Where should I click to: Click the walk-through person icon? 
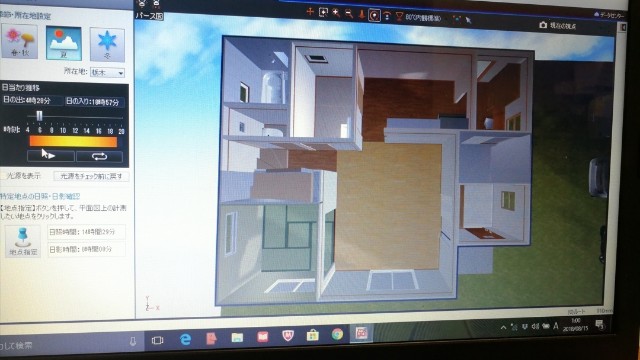(387, 16)
